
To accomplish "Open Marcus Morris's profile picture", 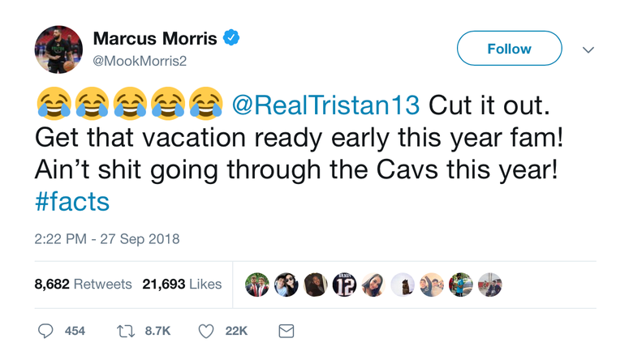I will click(58, 49).
